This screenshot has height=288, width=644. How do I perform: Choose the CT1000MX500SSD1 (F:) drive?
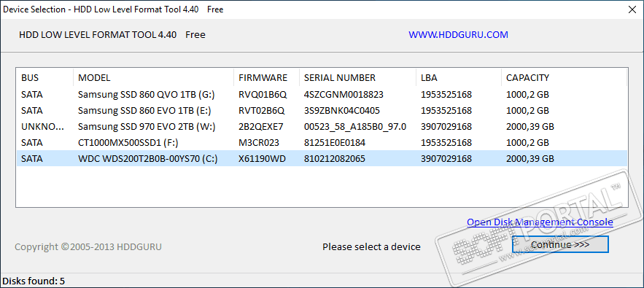click(322, 143)
